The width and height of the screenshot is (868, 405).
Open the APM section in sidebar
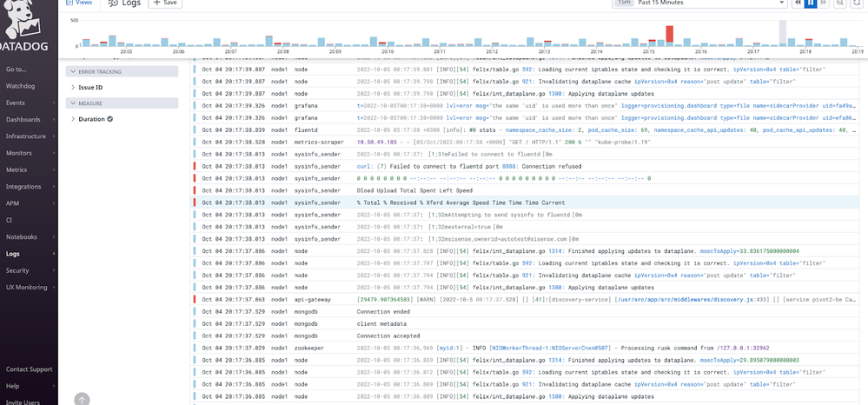click(x=14, y=202)
